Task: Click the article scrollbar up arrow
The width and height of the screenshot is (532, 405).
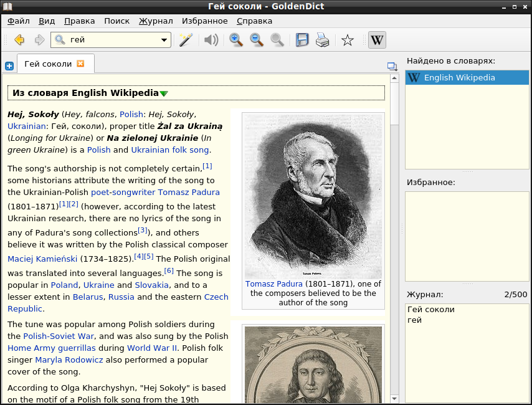Action: (x=394, y=79)
